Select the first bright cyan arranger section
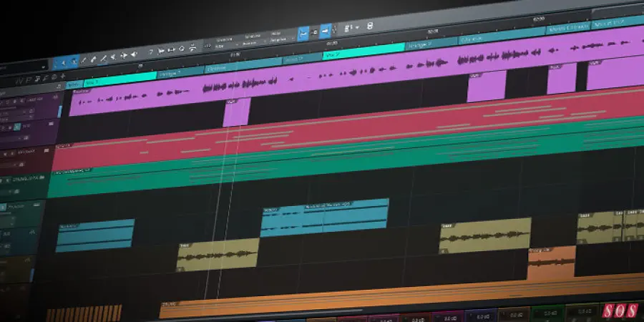This screenshot has width=644, height=322. pos(120,79)
